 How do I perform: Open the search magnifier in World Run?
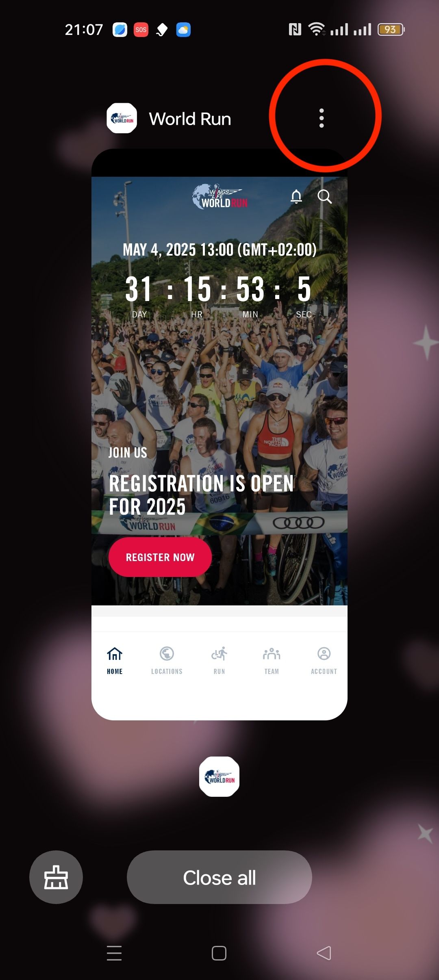click(x=324, y=197)
